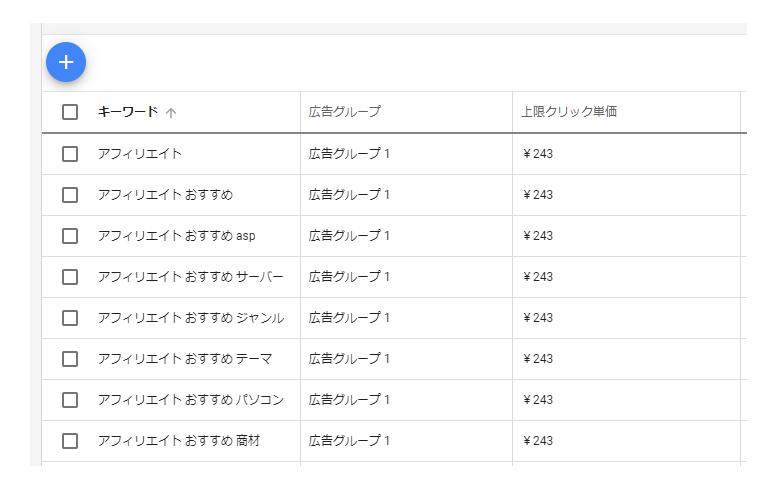Click the 広告グループ column header
The width and height of the screenshot is (776, 502).
tap(344, 112)
